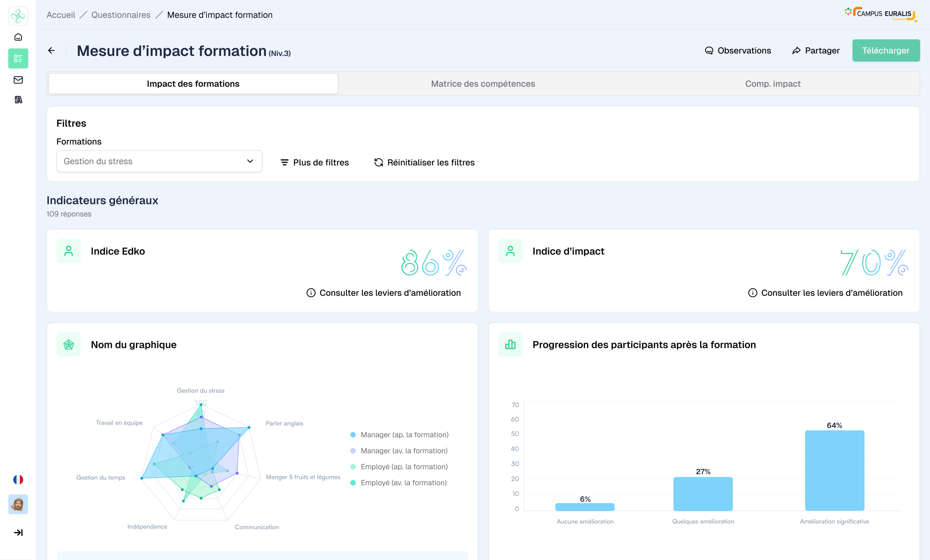Click the back arrow beside page title
This screenshot has width=930, height=560.
click(x=52, y=51)
